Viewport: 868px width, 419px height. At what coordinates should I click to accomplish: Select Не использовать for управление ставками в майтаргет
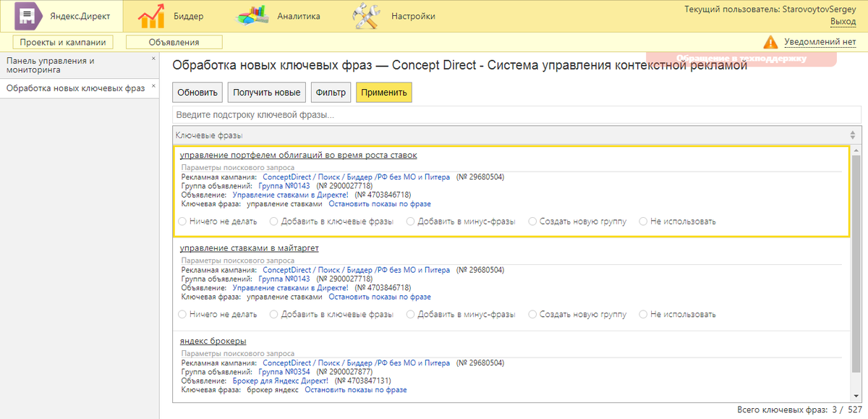point(644,314)
